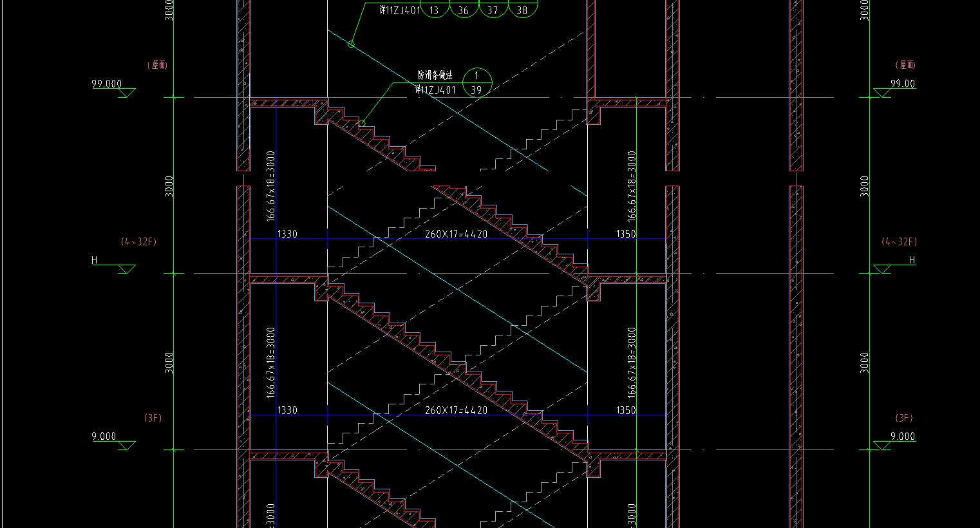Image resolution: width=980 pixels, height=528 pixels.
Task: Select the right '(4~32F)' floor label
Action: point(900,242)
